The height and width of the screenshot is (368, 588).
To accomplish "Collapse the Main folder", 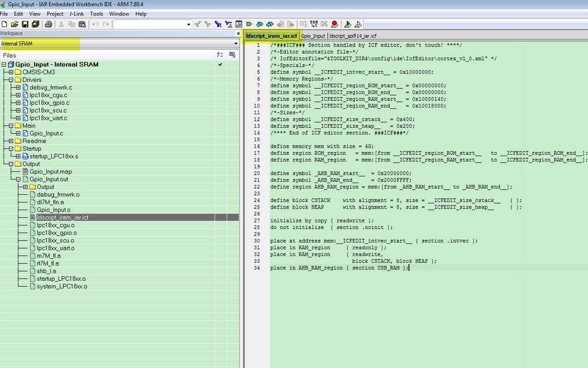I will pyautogui.click(x=11, y=125).
